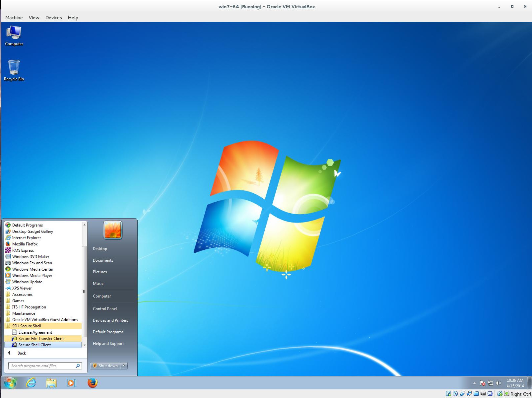Expand the Maintenance folder
Image resolution: width=532 pixels, height=398 pixels.
point(43,313)
